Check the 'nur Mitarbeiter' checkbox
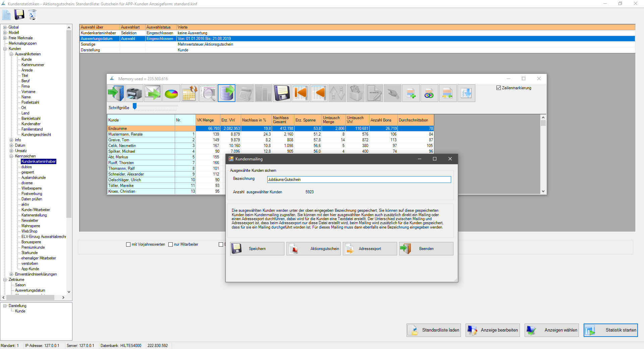 (x=170, y=245)
